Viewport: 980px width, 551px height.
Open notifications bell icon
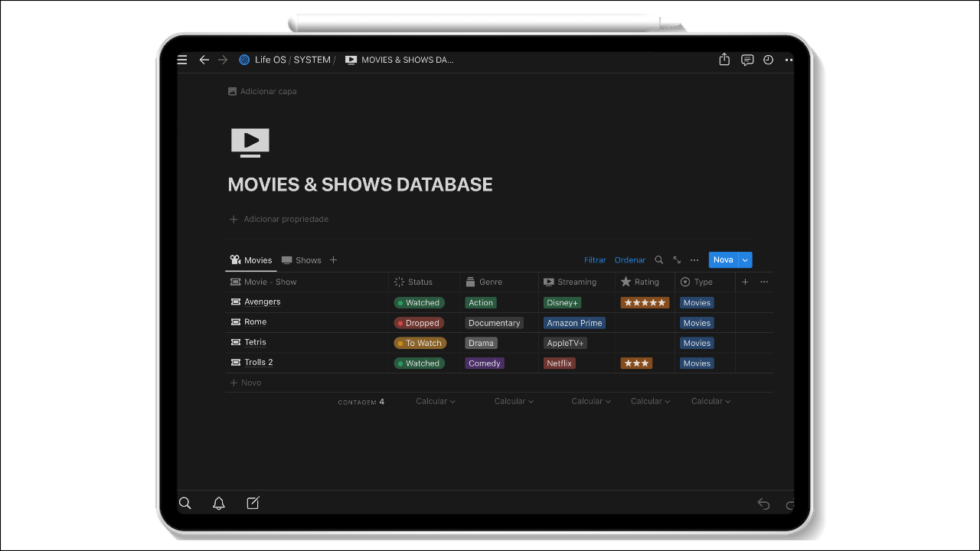(x=219, y=503)
